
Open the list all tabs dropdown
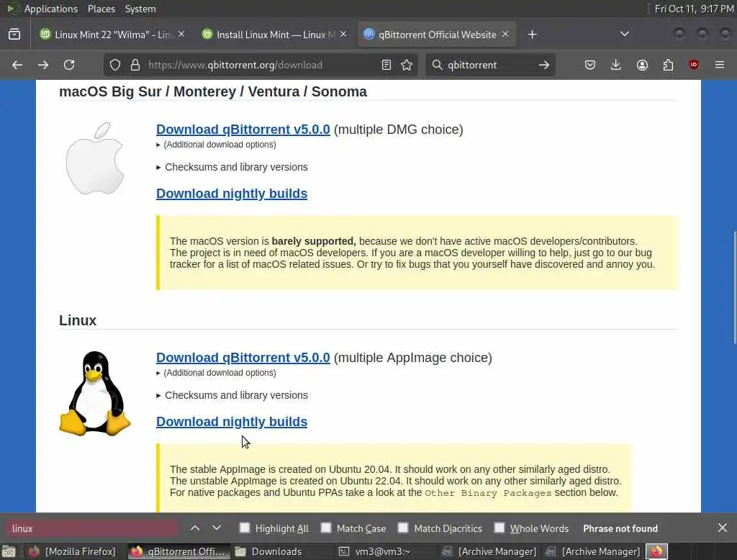(625, 34)
